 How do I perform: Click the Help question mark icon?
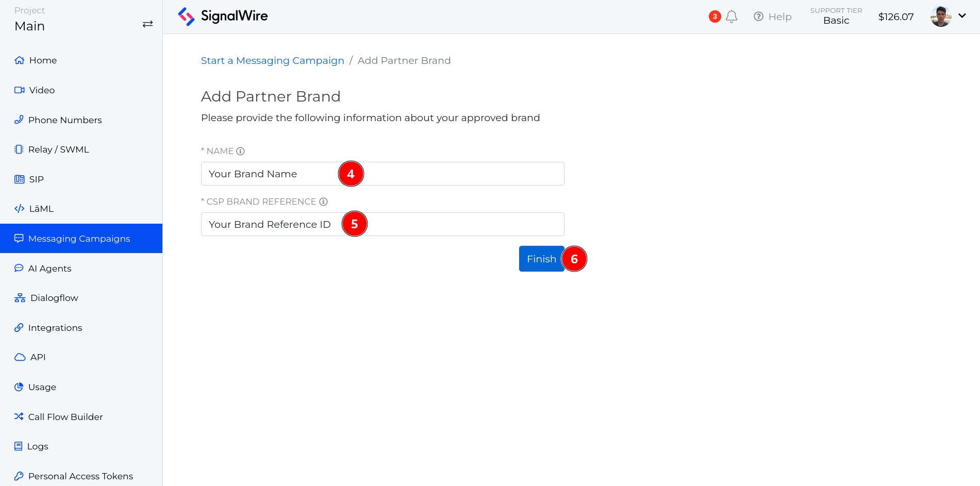click(x=758, y=16)
